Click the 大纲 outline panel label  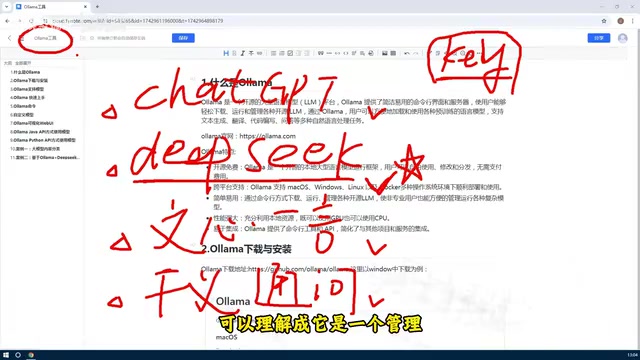[8, 63]
